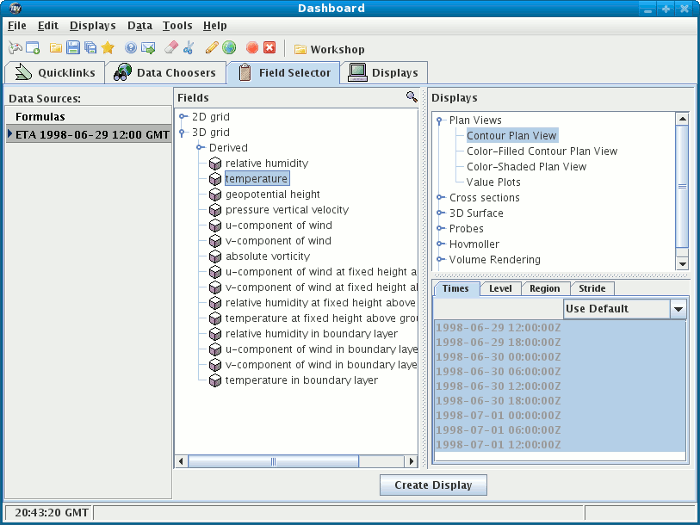
Task: Switch to the Region tab
Action: click(x=544, y=289)
